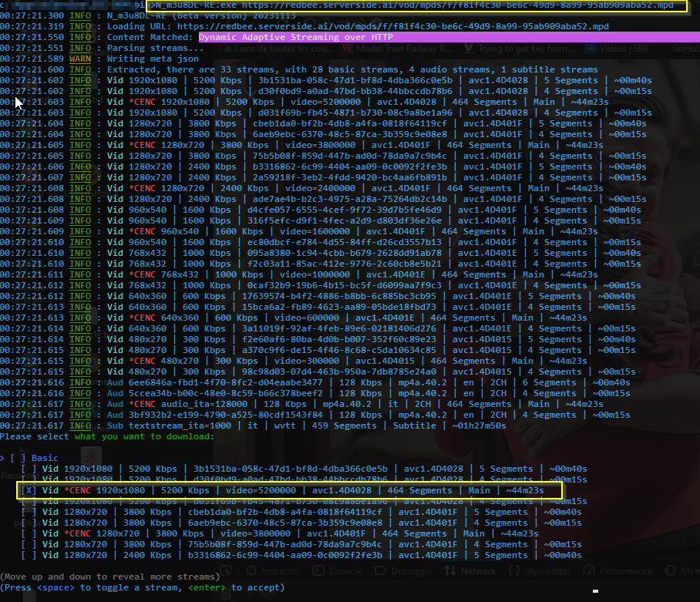Open 'Model Train Railway R...' bookmark behind terminal
This screenshot has width=700, height=602.
pyautogui.click(x=396, y=49)
